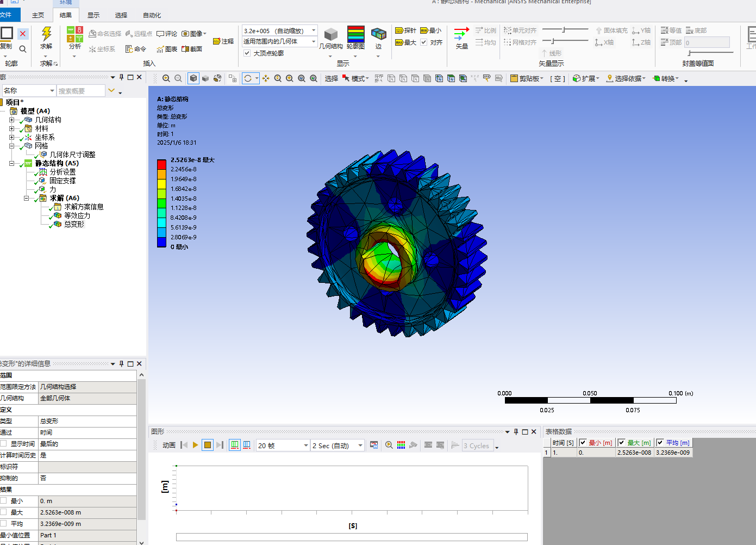Image resolution: width=756 pixels, height=545 pixels.
Task: Click the magnifier search icon in the ribbon
Action: click(23, 49)
